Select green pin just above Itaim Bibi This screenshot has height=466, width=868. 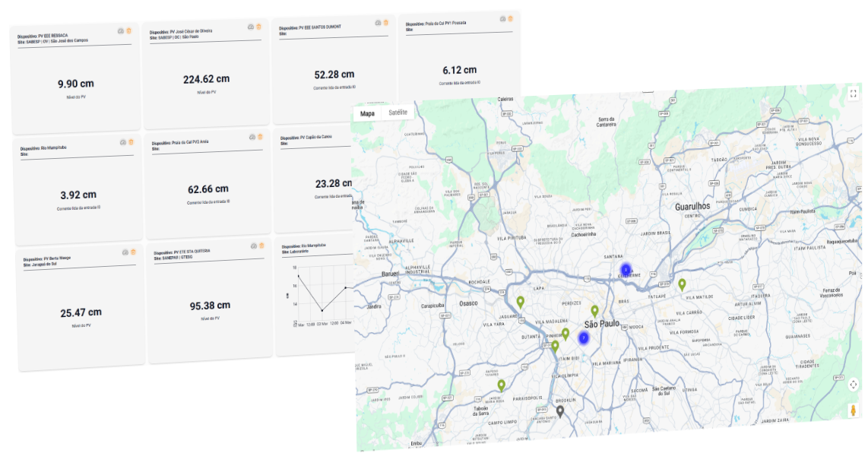click(556, 346)
